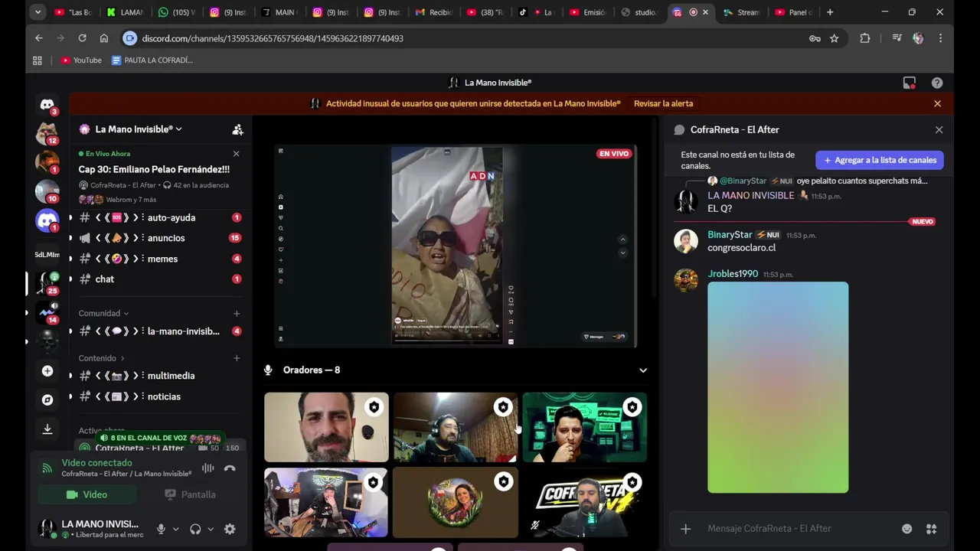The width and height of the screenshot is (980, 551).
Task: Open the noise suppression waveform icon
Action: pos(207,468)
